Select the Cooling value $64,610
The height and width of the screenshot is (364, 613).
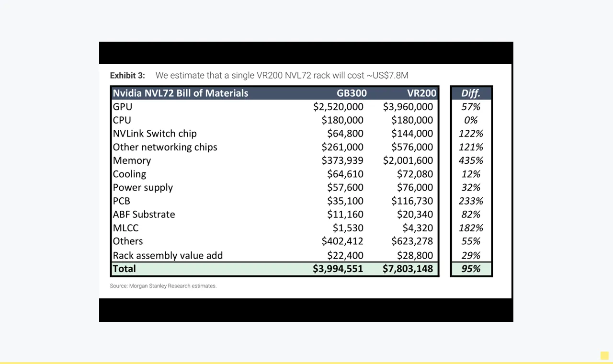click(345, 174)
